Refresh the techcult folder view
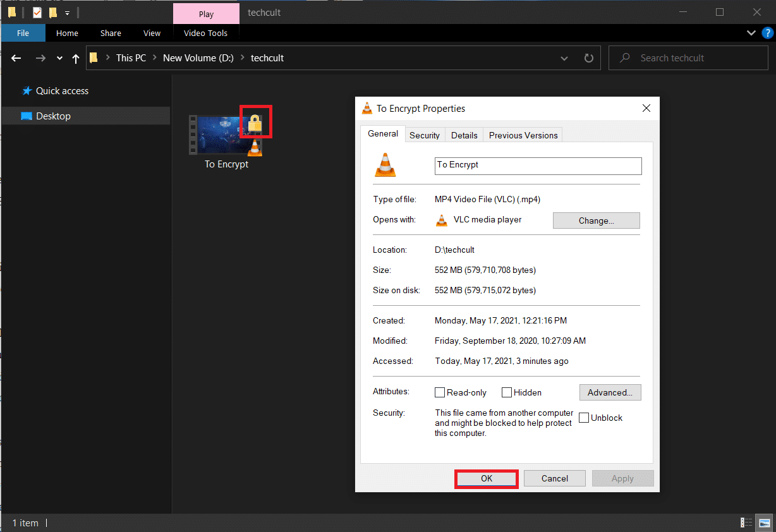Screen dimensions: 776x532 coord(588,58)
